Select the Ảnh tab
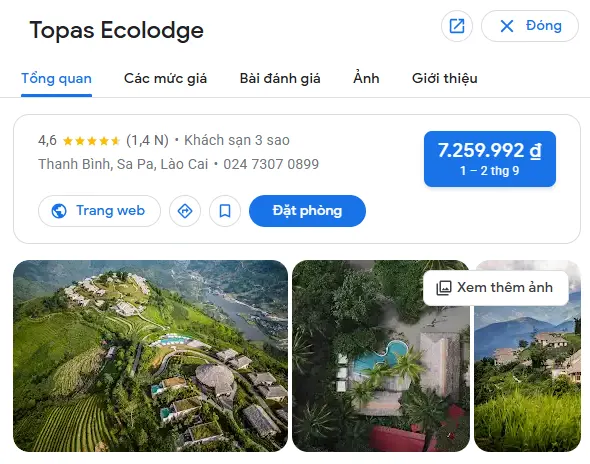Screen dimensions: 590x464 point(366,78)
